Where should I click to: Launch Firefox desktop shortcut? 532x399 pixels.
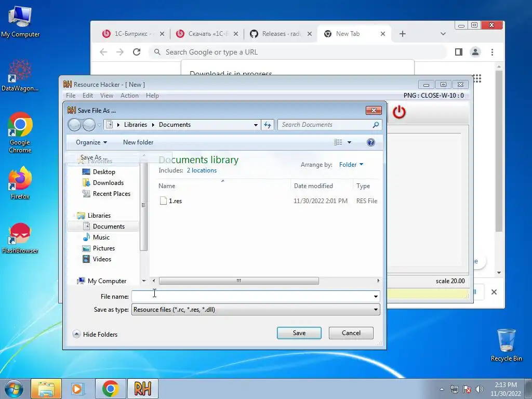click(x=20, y=182)
